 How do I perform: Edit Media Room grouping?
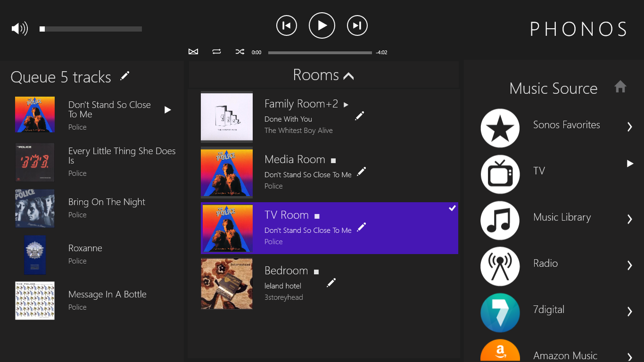click(x=361, y=172)
